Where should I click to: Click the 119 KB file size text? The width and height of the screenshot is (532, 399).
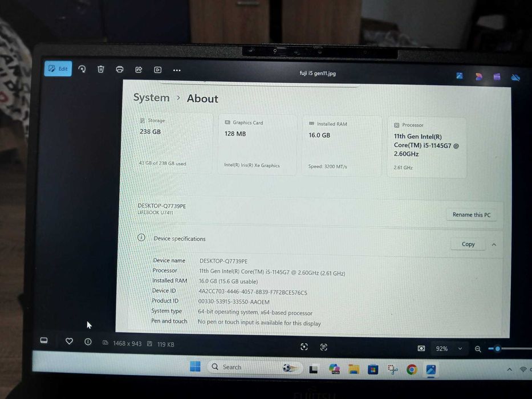coord(165,344)
